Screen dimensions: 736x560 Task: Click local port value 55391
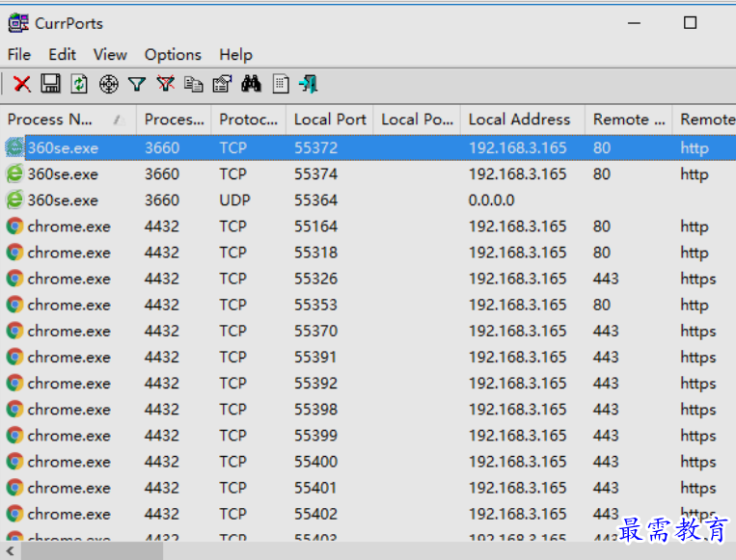[315, 358]
